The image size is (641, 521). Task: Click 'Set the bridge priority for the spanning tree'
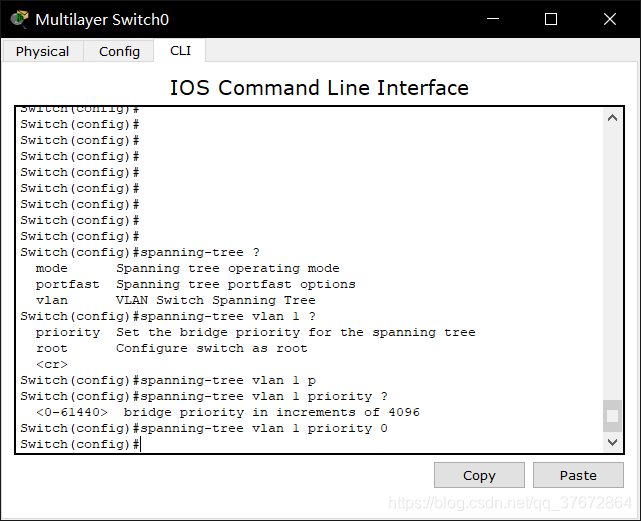(296, 332)
